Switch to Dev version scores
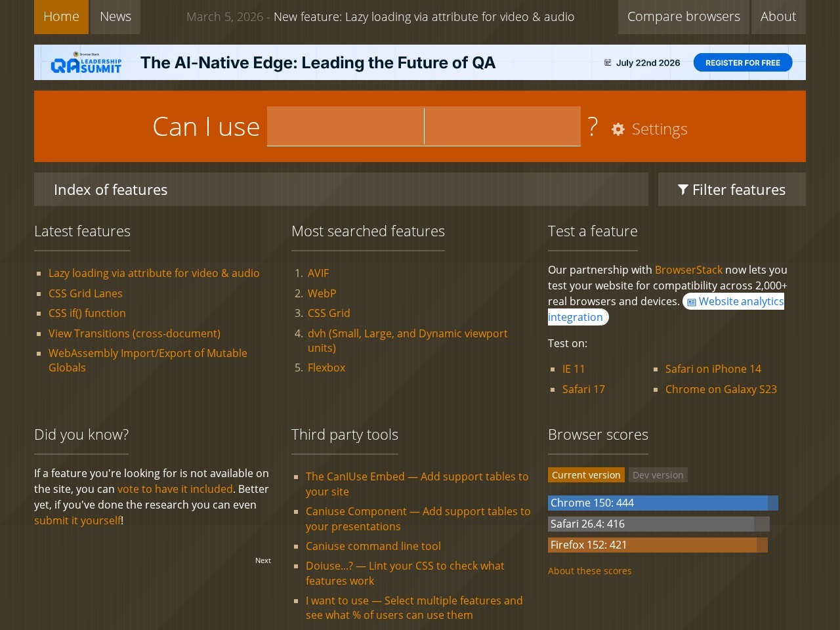This screenshot has height=630, width=840. [658, 475]
